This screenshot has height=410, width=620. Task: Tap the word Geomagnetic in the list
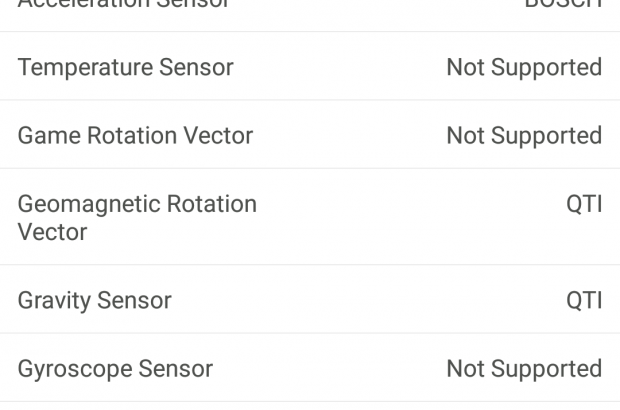[89, 204]
